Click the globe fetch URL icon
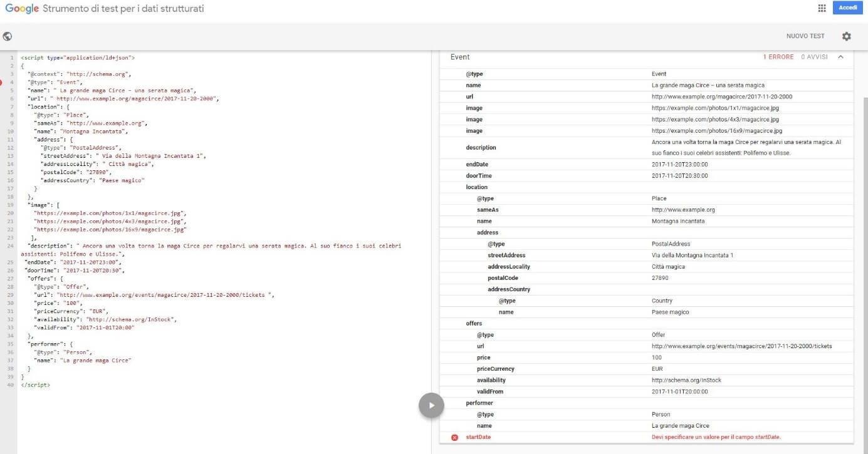 pos(8,36)
